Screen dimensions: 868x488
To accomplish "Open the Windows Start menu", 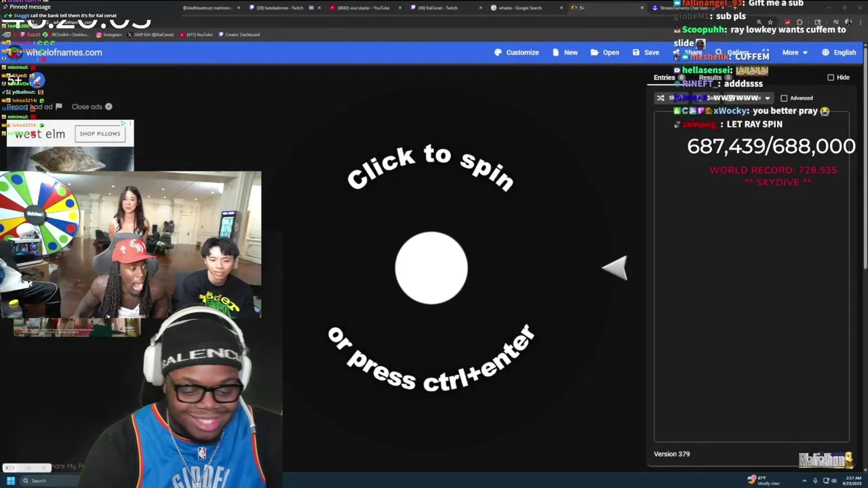I will point(10,481).
